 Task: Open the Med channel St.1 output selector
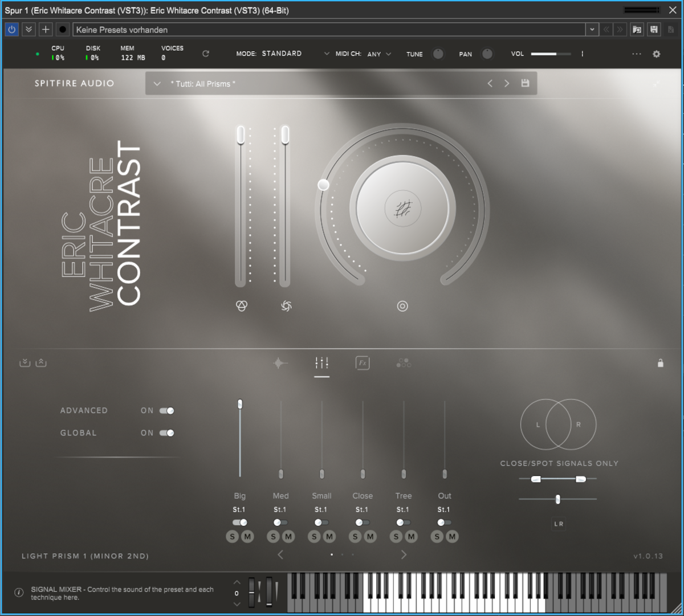tap(280, 509)
